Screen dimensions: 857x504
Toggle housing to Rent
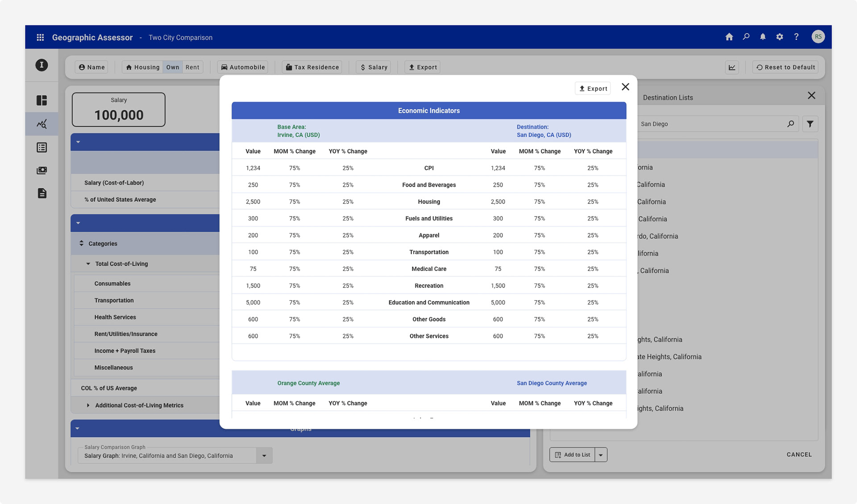192,67
